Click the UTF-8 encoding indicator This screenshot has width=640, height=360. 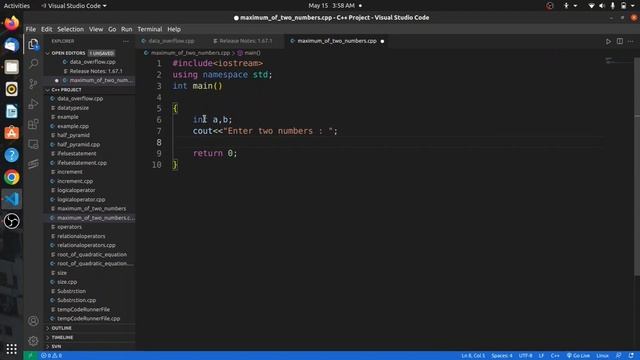point(525,356)
